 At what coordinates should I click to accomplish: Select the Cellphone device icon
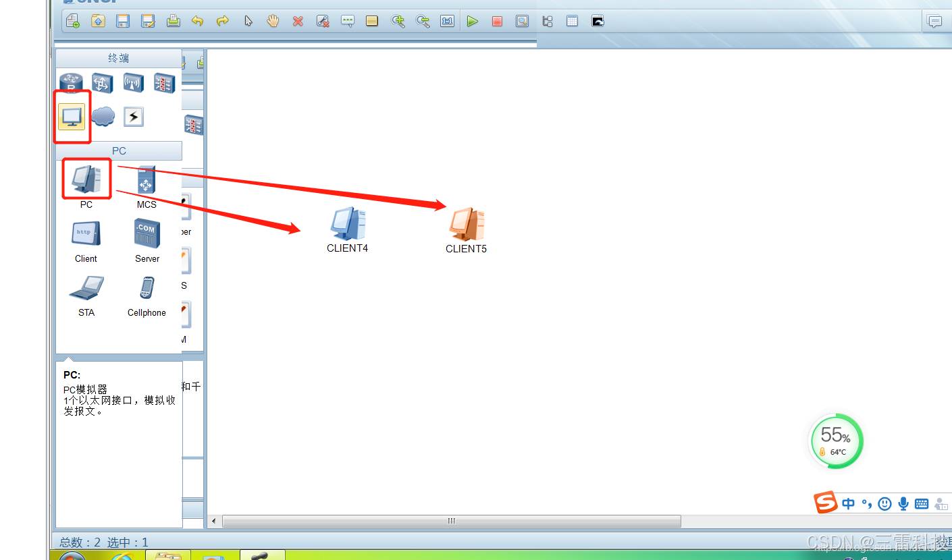(147, 288)
